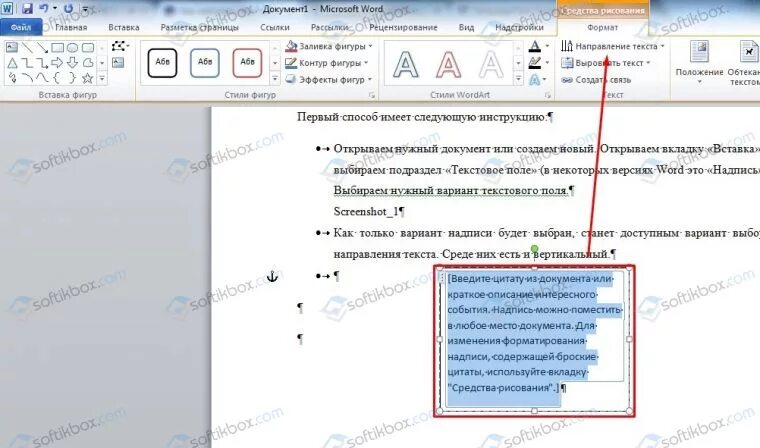The image size is (760, 448).
Task: Open the Направление текста dropdown
Action: [x=662, y=46]
